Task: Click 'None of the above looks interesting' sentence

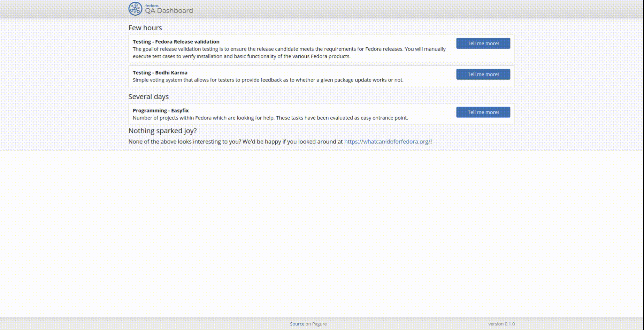Action: tap(280, 142)
